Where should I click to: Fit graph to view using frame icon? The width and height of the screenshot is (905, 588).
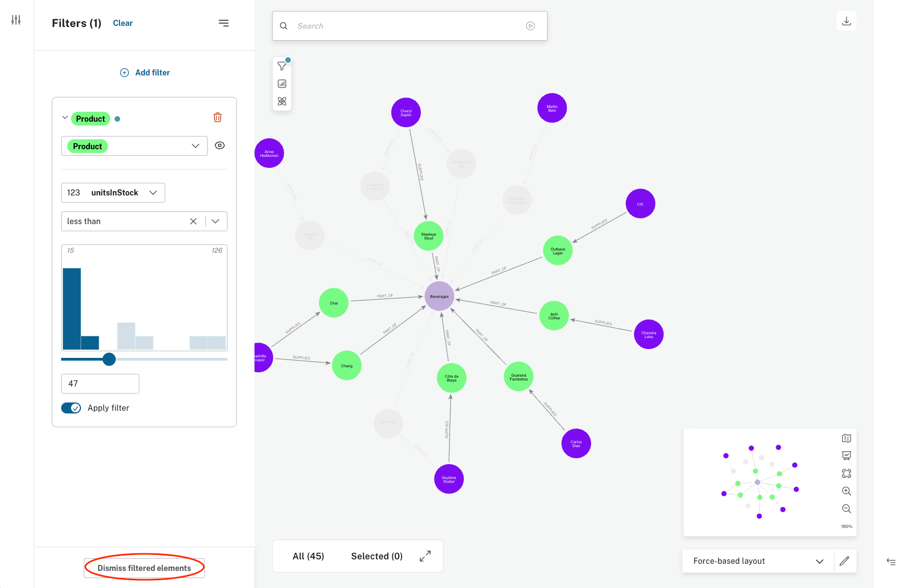846,473
